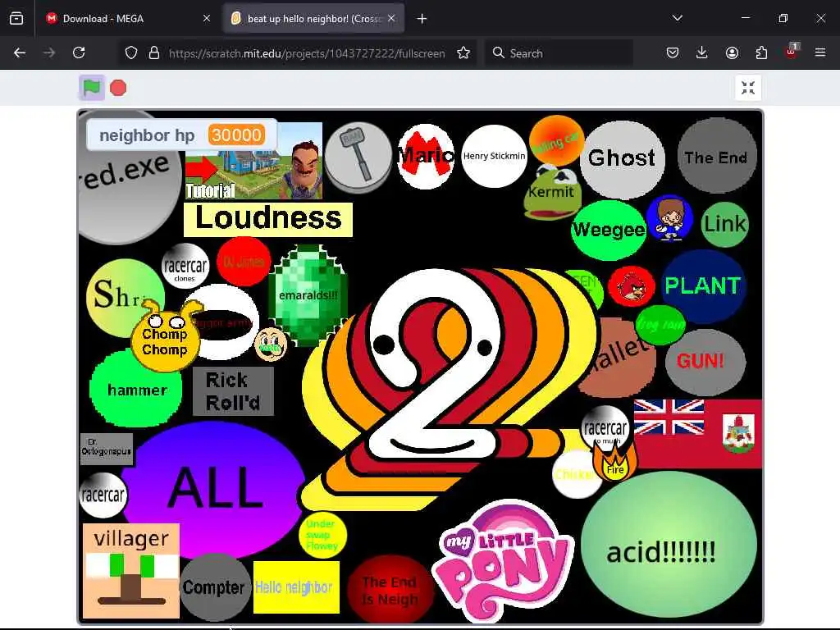Choose the blue circle cartoon character
The width and height of the screenshot is (840, 630).
(x=669, y=218)
